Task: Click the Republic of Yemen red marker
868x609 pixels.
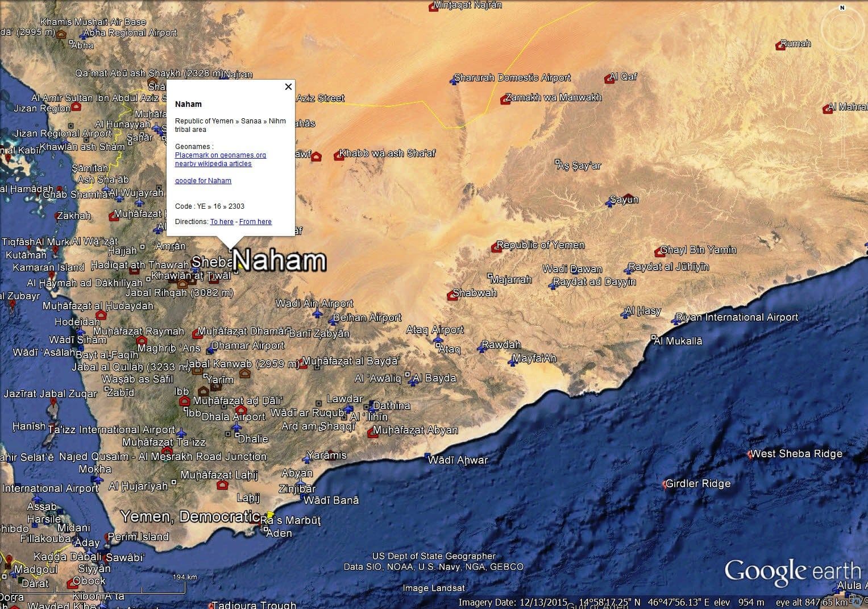Action: click(496, 247)
